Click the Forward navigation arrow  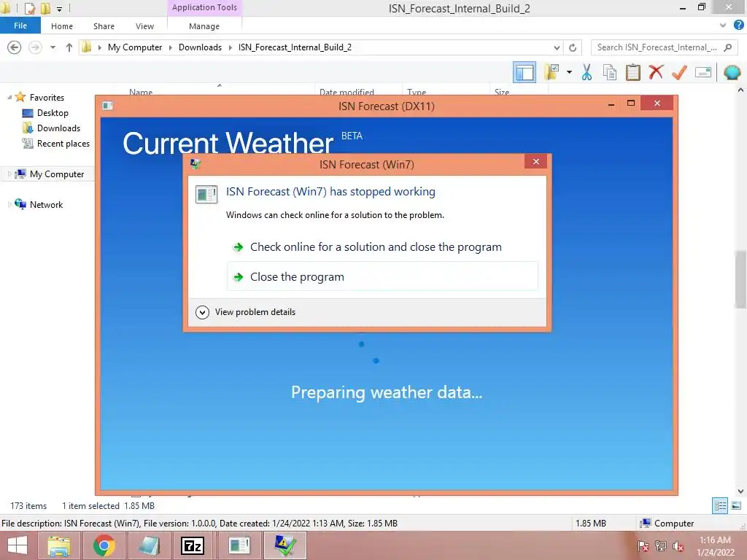tap(35, 47)
